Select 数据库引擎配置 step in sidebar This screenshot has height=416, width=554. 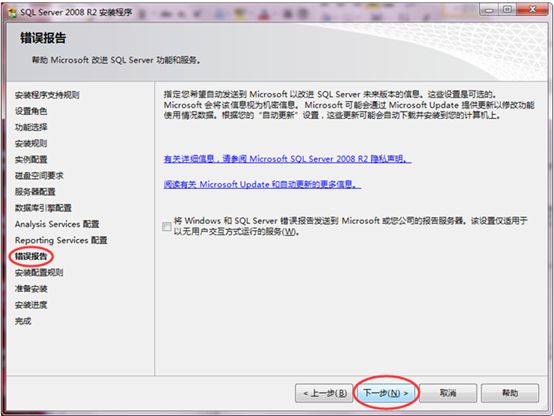click(x=43, y=208)
